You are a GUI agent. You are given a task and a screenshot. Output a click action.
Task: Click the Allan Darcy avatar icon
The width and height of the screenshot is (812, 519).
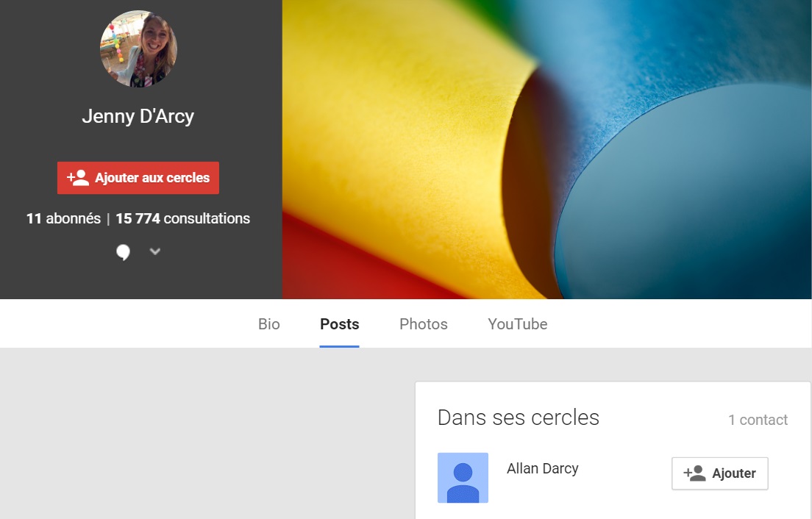[x=463, y=478]
